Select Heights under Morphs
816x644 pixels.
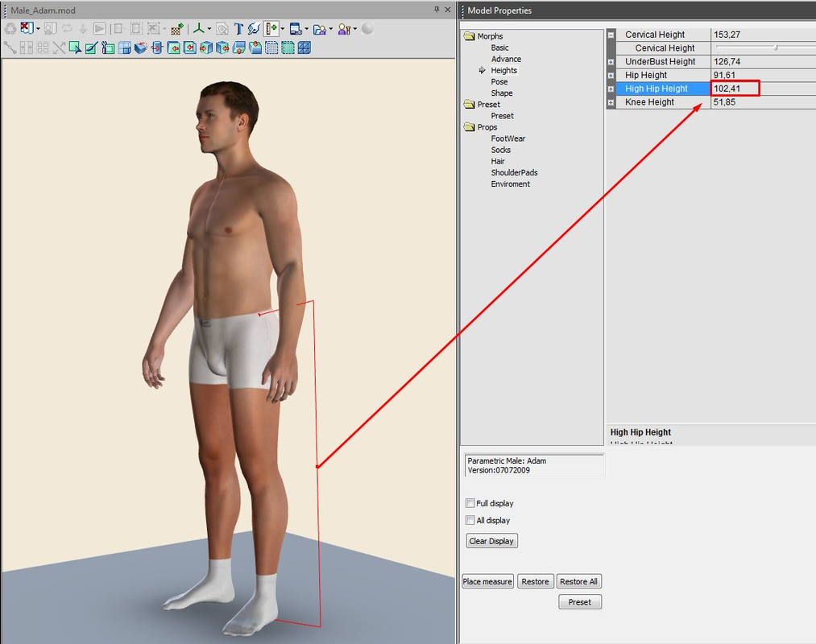[x=503, y=70]
